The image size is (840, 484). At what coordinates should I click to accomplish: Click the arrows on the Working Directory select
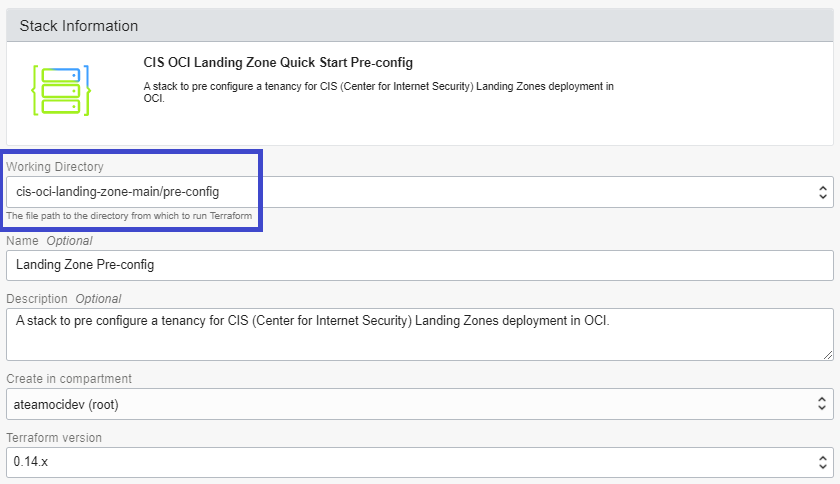[x=823, y=191]
